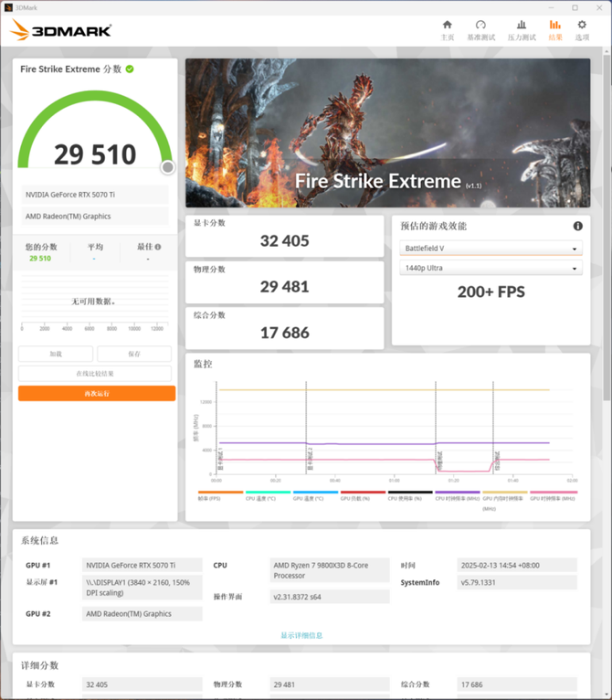Click the 物理分数 value 29 481 card
Screen dimensions: 612x700
285,282
